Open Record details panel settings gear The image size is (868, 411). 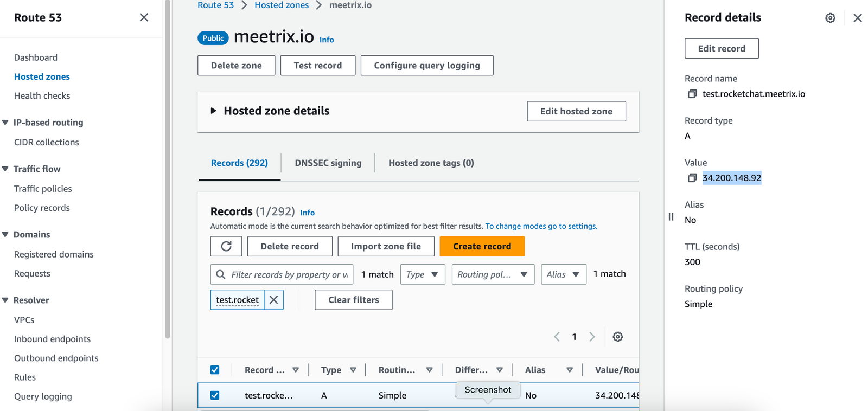(x=830, y=18)
